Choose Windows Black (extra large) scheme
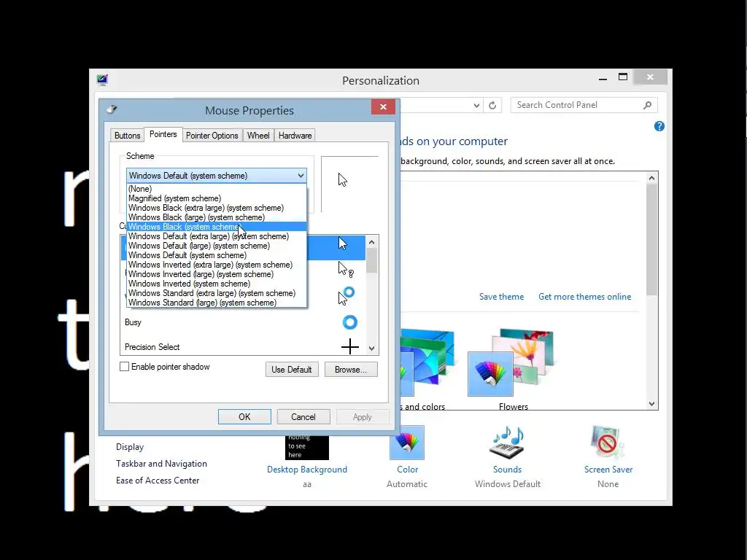 click(217, 208)
